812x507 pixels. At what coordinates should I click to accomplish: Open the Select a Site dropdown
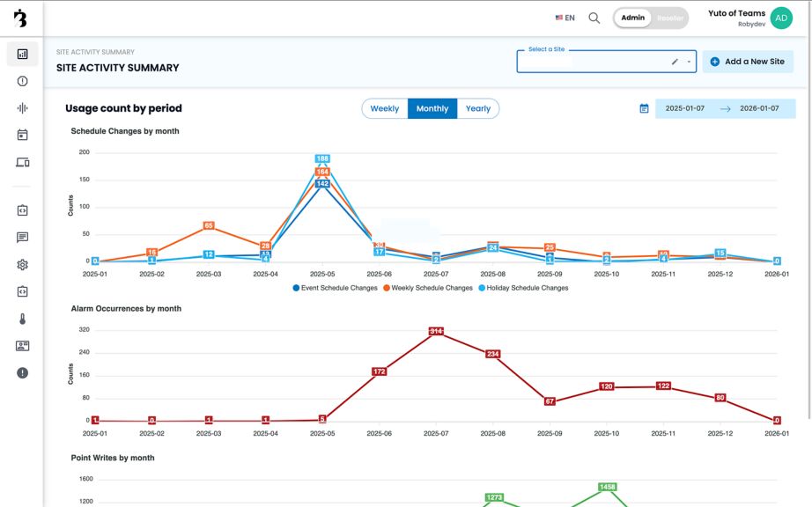pyautogui.click(x=599, y=63)
